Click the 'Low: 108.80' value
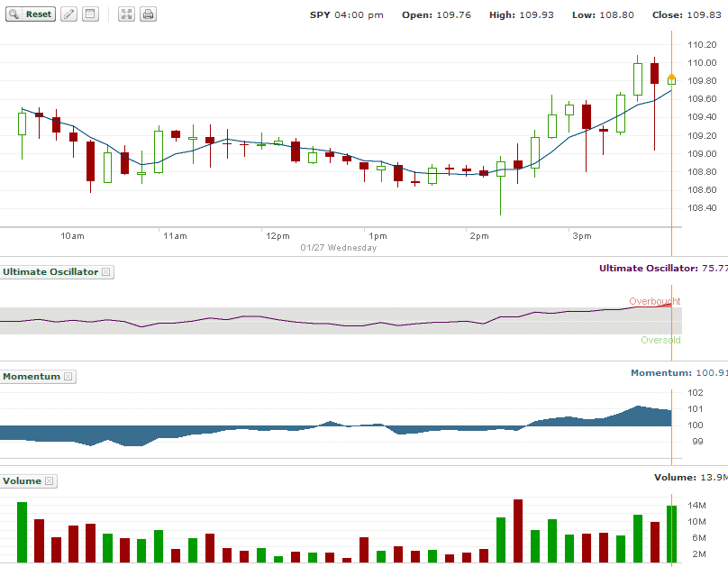The image size is (728, 567). (603, 14)
